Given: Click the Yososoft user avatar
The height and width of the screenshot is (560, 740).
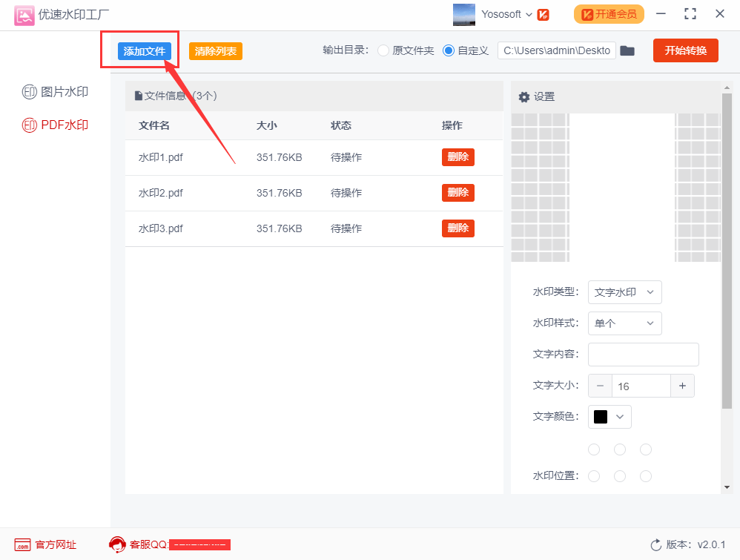Looking at the screenshot, I should point(464,14).
